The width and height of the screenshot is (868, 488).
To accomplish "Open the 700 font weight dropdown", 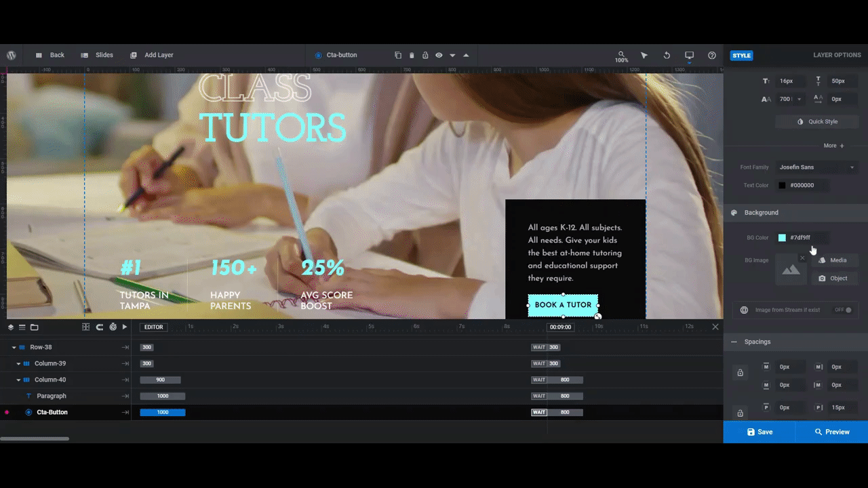I will 791,99.
